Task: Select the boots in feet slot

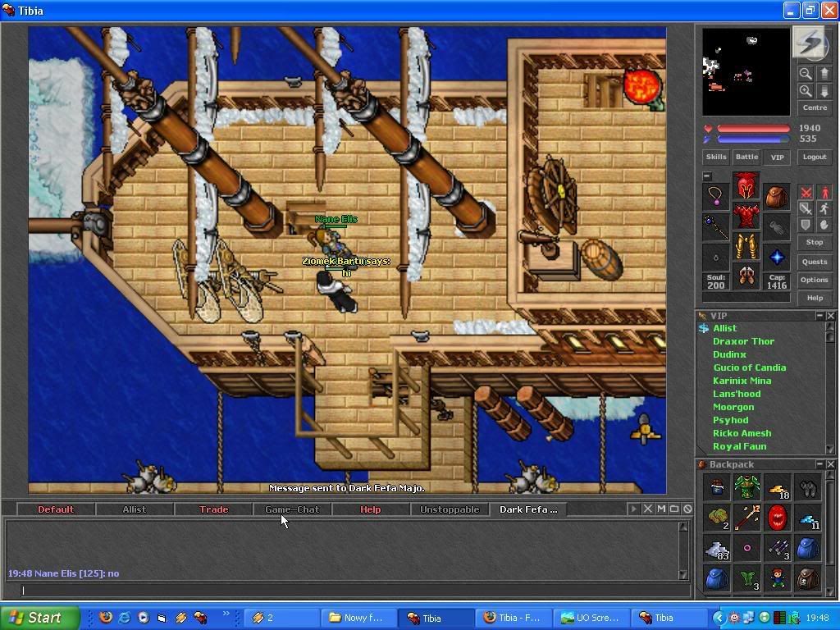Action: [746, 276]
